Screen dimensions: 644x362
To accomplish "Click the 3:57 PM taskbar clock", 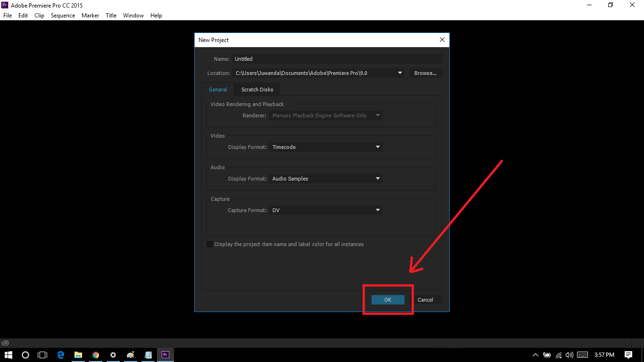I will [x=604, y=355].
